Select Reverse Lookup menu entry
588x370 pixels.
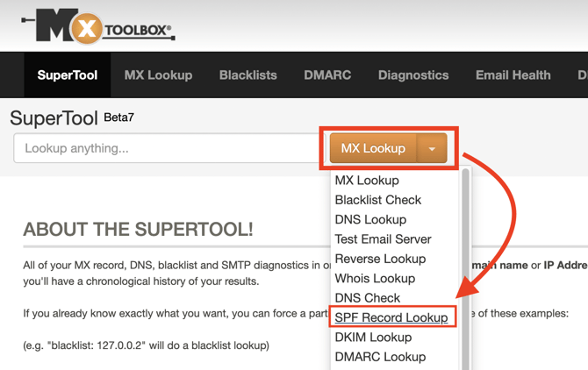380,259
